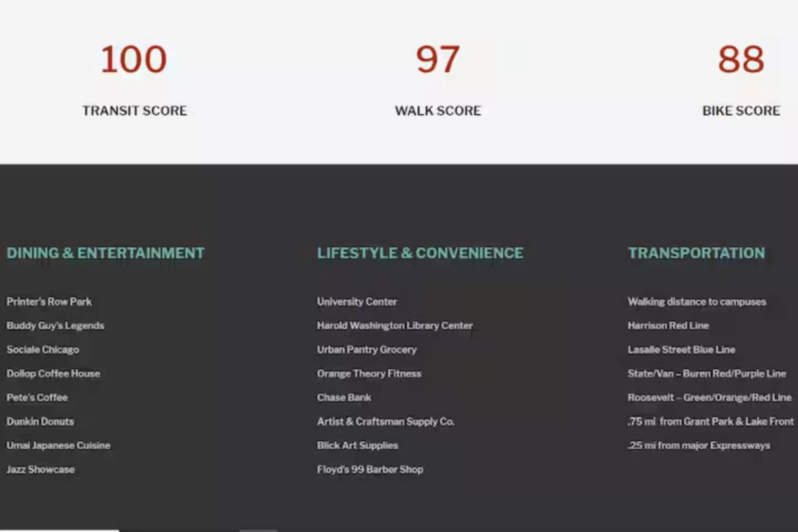Click the 88 Bike Score number
The width and height of the screenshot is (798, 532).
[741, 59]
